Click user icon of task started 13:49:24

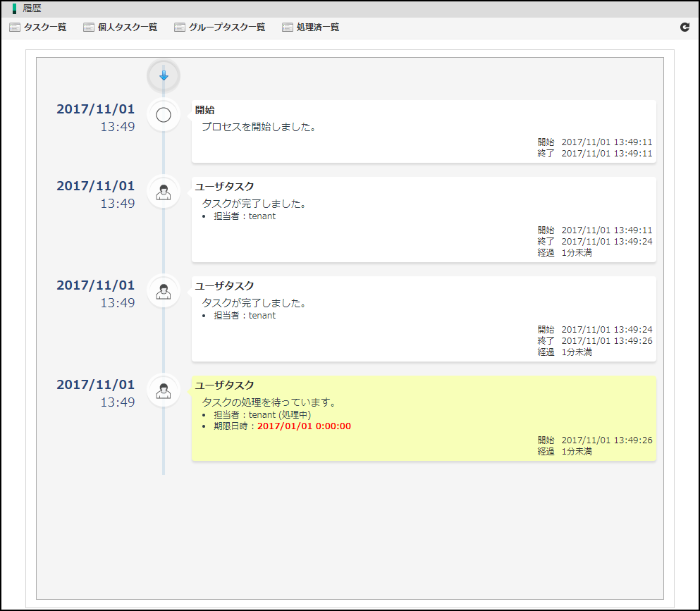[x=164, y=292]
